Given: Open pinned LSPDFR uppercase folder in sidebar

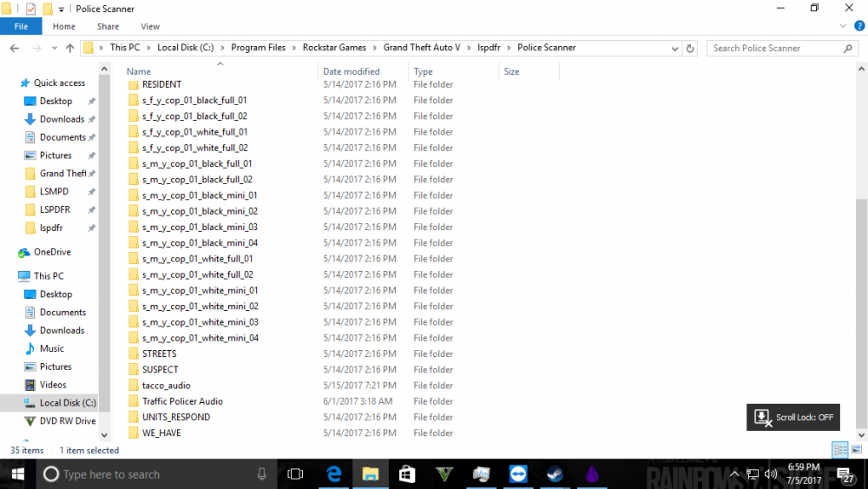Looking at the screenshot, I should click(x=55, y=210).
